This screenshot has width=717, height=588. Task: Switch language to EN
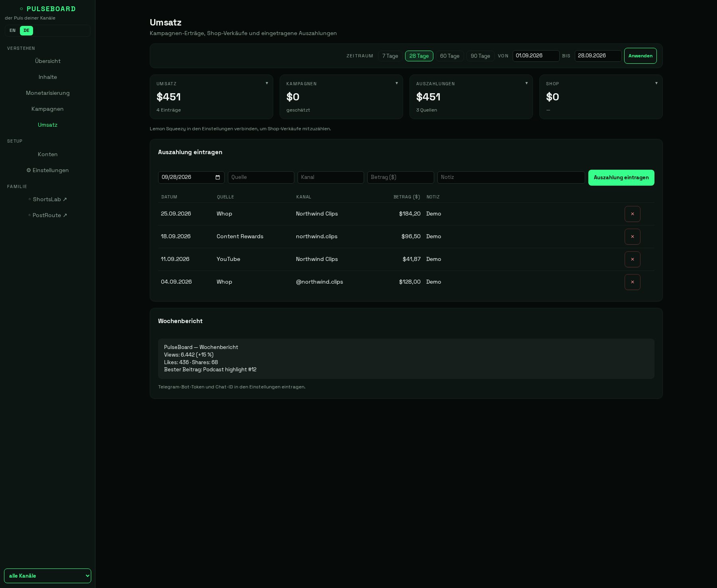(13, 31)
